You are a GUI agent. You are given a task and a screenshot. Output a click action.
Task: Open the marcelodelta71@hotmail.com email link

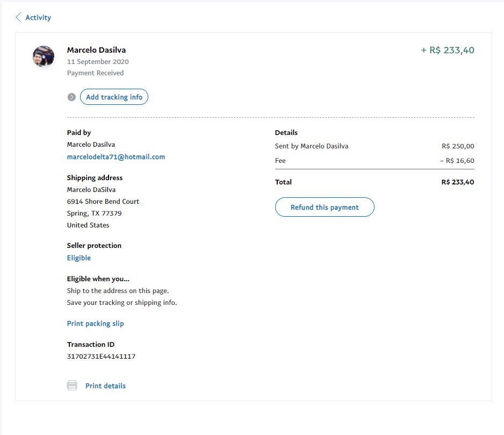click(x=116, y=157)
